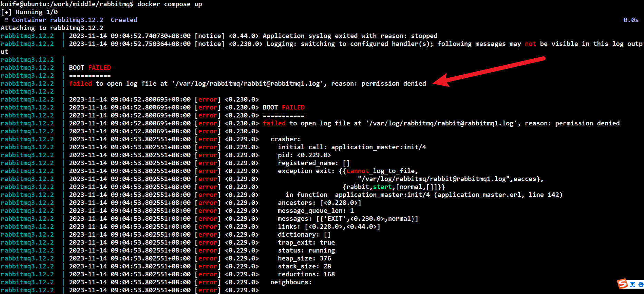Click the messages "[{'EXIT',<0.230.0>,normal}]" entry

click(x=348, y=219)
